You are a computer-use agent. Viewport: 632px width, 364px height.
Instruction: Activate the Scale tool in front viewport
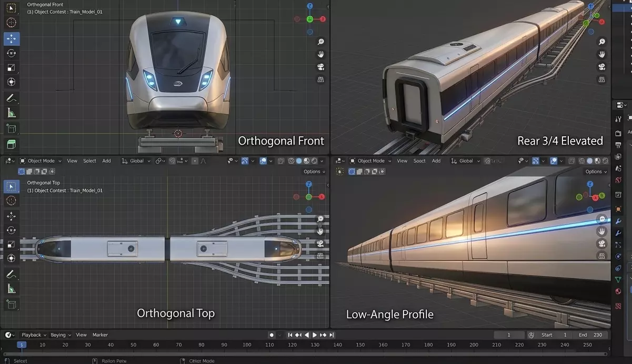[x=12, y=68]
